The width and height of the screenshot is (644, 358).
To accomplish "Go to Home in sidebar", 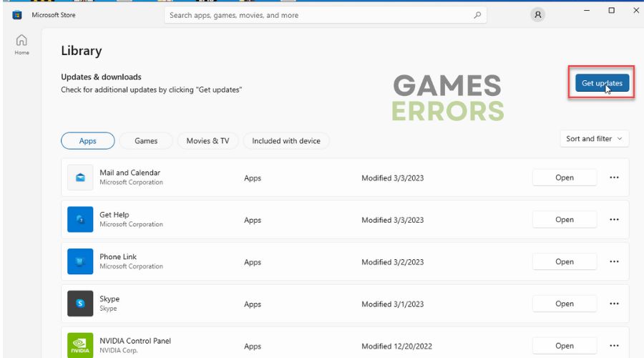I will point(21,44).
